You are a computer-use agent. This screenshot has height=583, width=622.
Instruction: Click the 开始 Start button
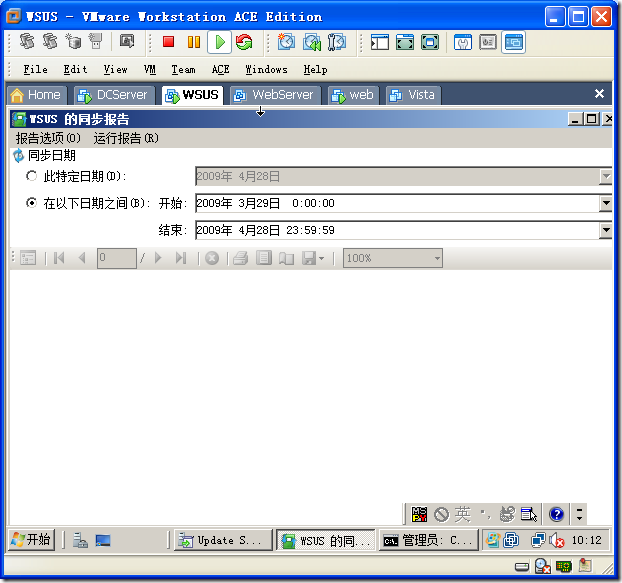coord(31,540)
